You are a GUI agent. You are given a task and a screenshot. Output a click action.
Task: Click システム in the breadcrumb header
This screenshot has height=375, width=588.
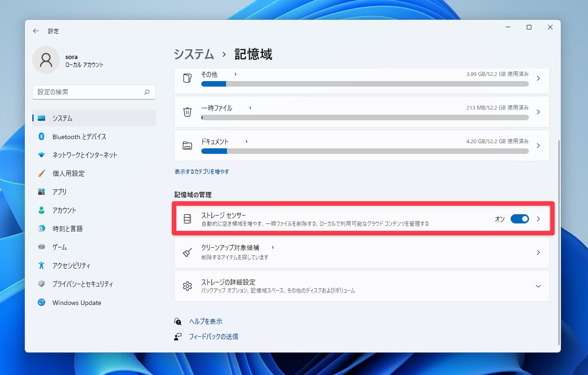coord(194,54)
